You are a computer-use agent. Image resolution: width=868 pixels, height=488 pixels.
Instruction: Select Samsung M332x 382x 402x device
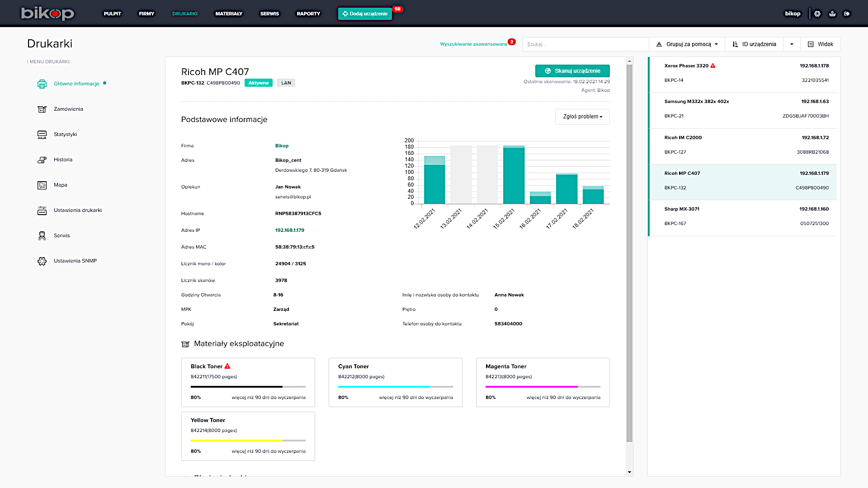[x=743, y=111]
